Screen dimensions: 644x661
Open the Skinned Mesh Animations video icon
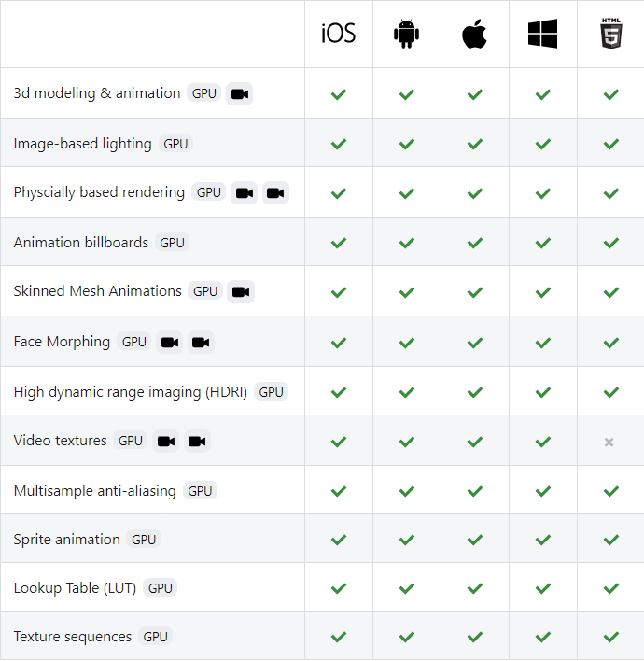(241, 291)
